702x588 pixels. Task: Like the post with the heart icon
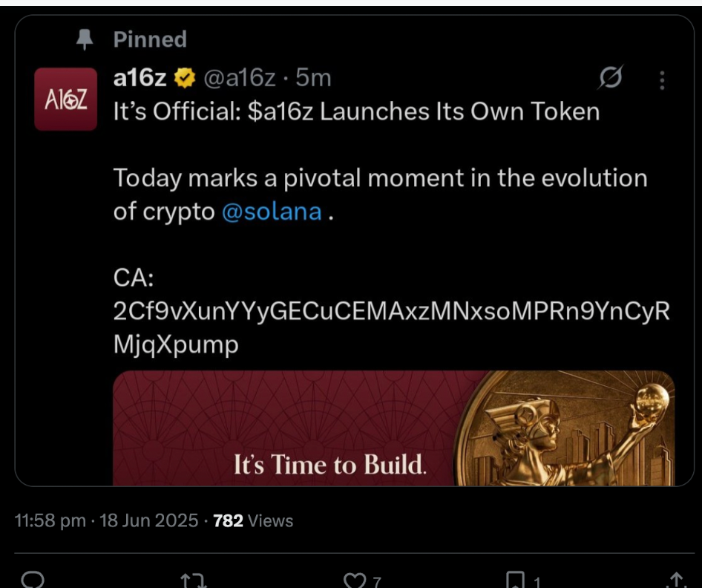[356, 579]
